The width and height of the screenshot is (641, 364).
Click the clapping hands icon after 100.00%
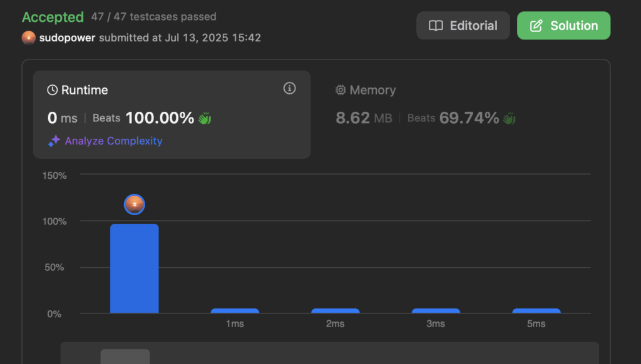point(205,118)
